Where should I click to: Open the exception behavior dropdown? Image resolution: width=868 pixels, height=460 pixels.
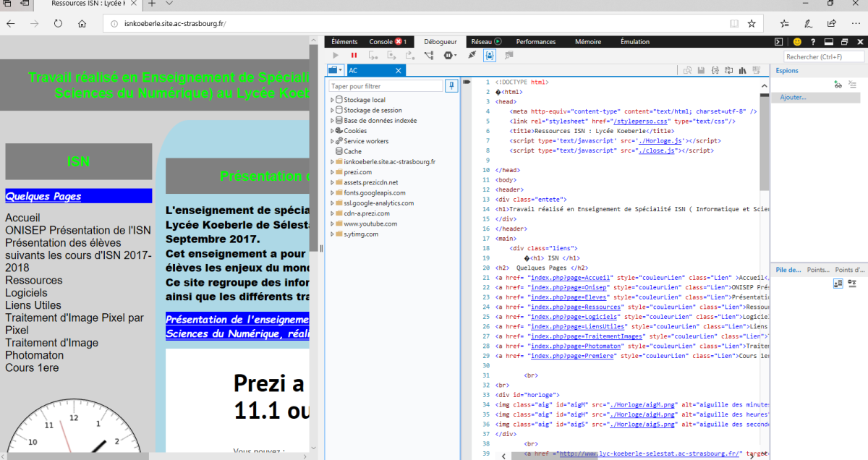451,55
